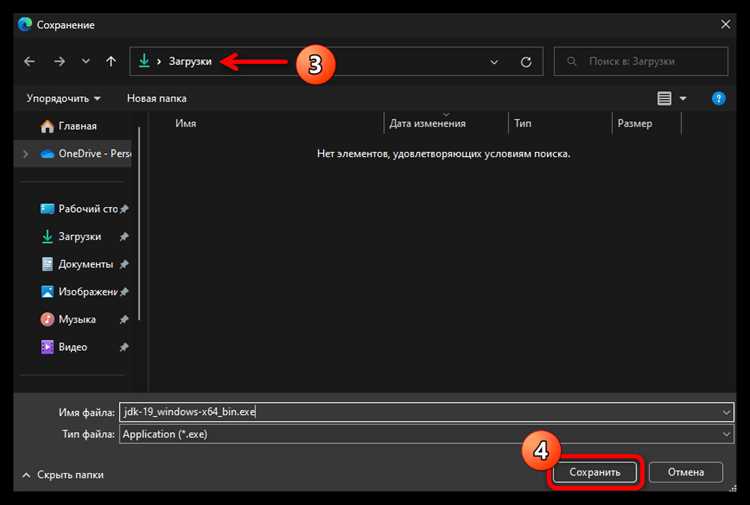The image size is (750, 505).
Task: Close the Сохранение dialog
Action: coord(726,24)
